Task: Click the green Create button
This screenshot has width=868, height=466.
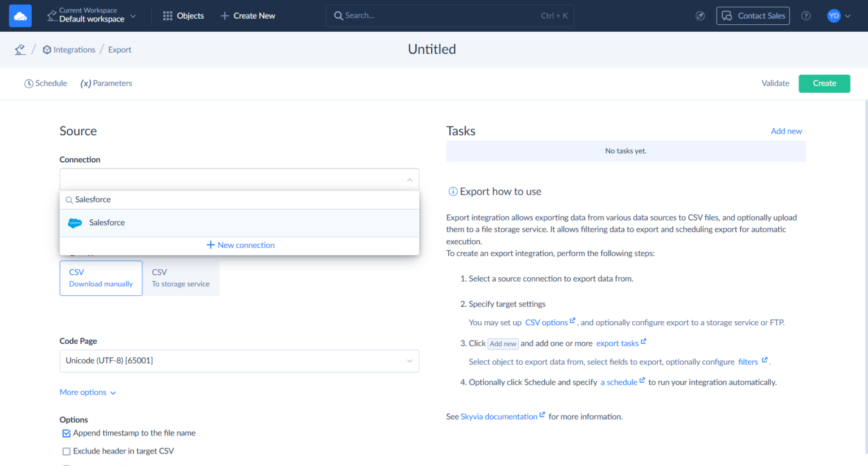Action: [x=824, y=83]
